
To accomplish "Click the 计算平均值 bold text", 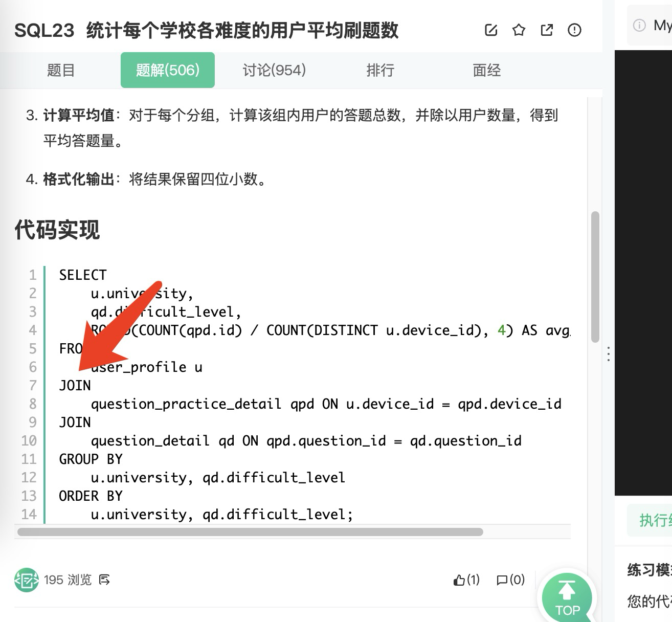I will point(79,115).
